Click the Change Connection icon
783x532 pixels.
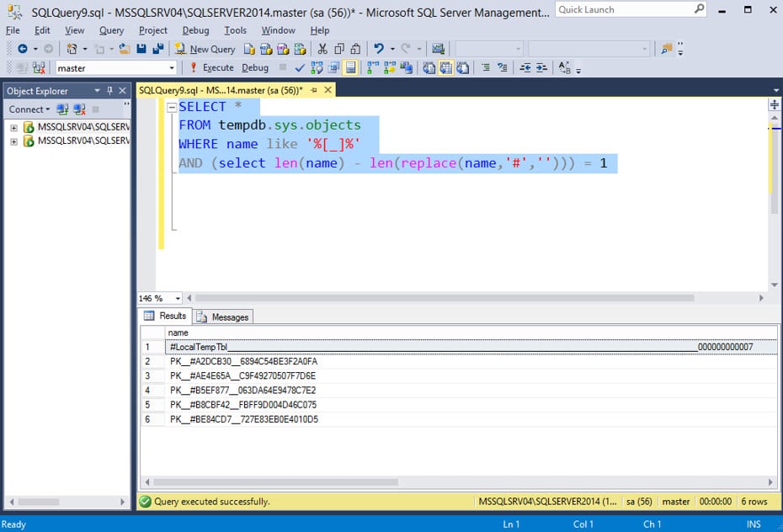point(39,67)
